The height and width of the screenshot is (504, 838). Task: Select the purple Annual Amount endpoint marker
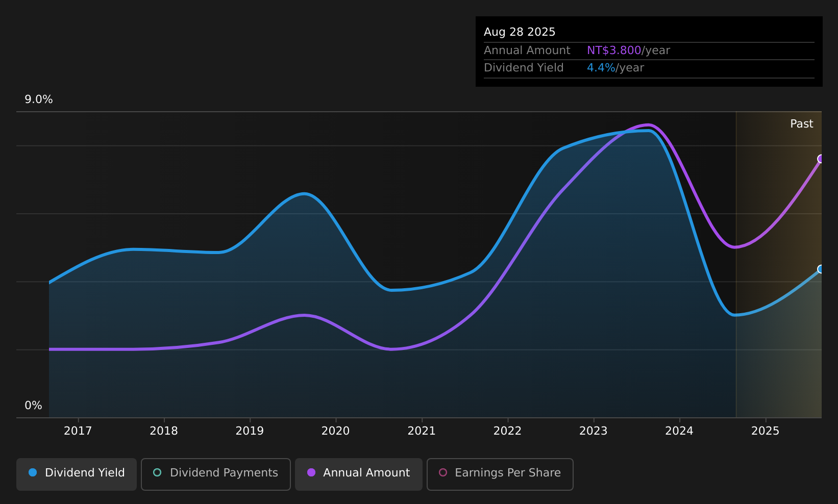click(x=821, y=159)
